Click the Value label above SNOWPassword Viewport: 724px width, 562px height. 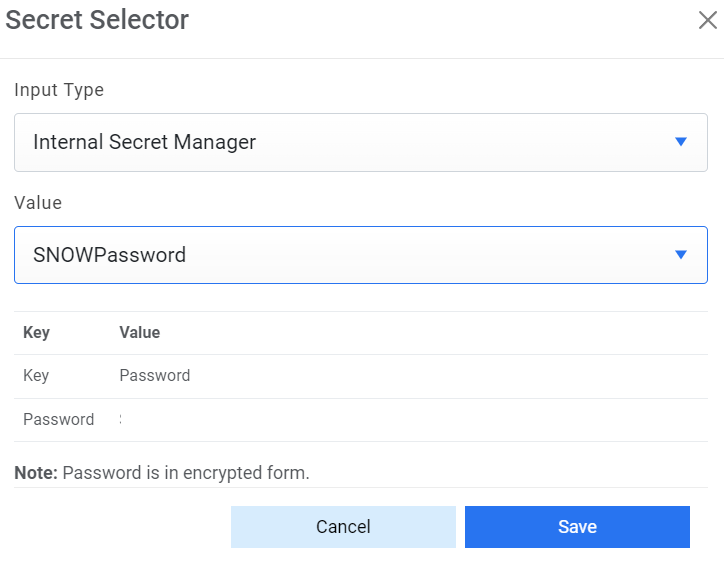point(38,203)
